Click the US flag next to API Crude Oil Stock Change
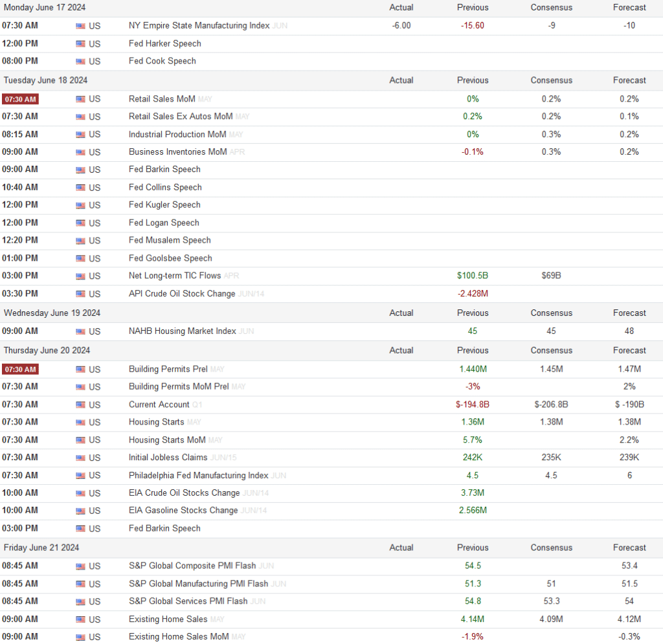The height and width of the screenshot is (644, 663). [80, 294]
